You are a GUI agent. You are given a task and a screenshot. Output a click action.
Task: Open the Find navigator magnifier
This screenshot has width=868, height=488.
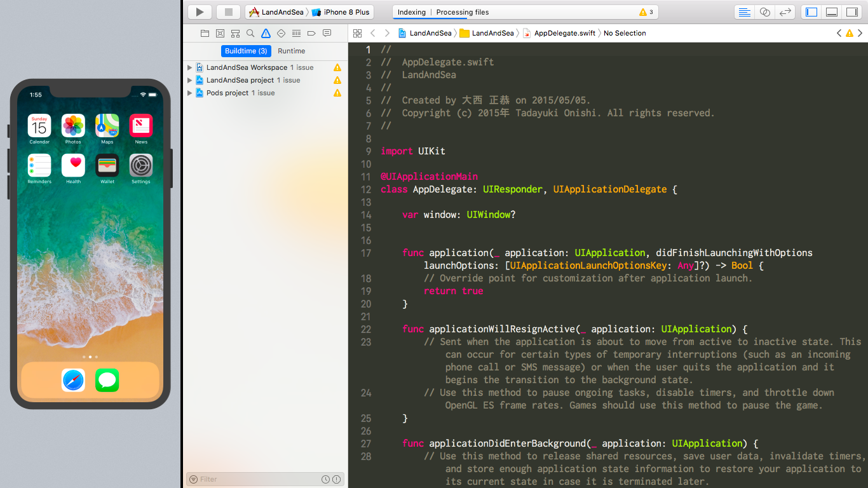point(250,33)
